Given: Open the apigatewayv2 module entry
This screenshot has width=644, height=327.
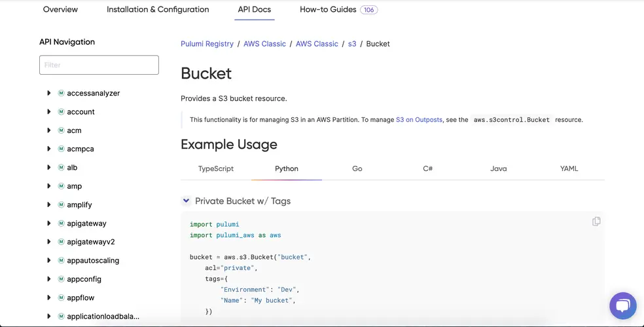Looking at the screenshot, I should click(x=91, y=241).
